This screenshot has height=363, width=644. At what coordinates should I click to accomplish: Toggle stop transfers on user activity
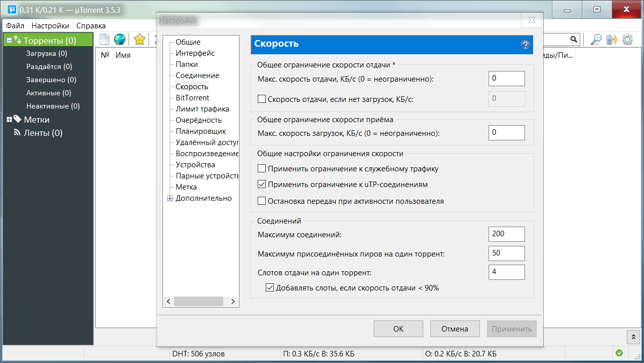pyautogui.click(x=262, y=201)
